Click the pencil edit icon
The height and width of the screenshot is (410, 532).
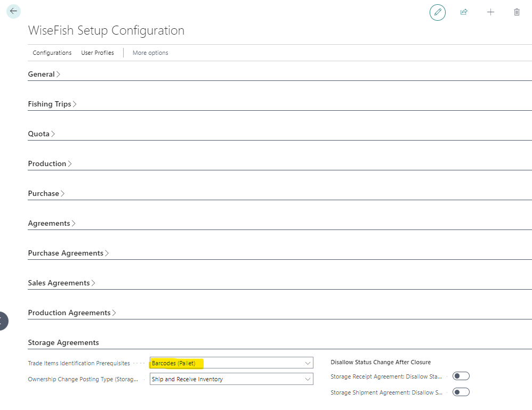pyautogui.click(x=437, y=12)
